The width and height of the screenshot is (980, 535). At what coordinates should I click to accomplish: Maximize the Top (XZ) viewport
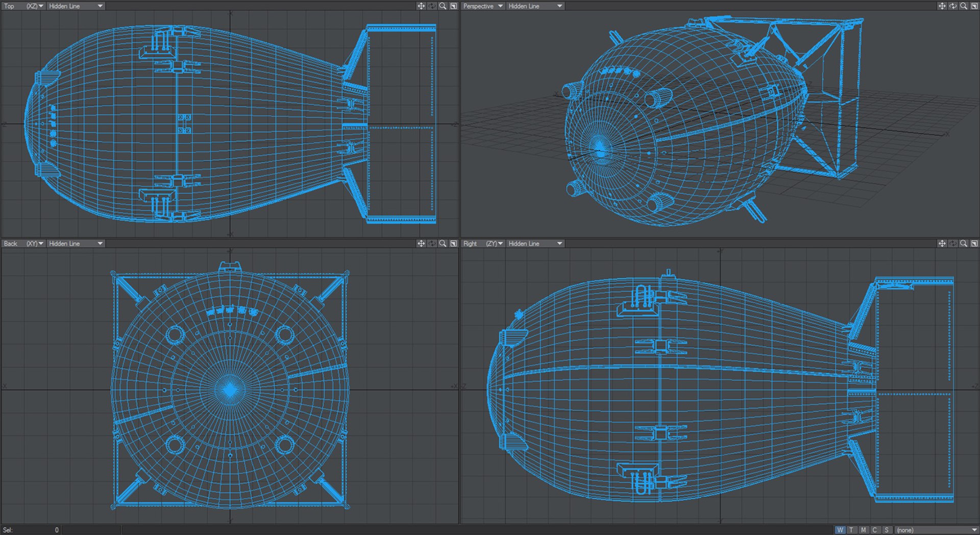[x=453, y=6]
